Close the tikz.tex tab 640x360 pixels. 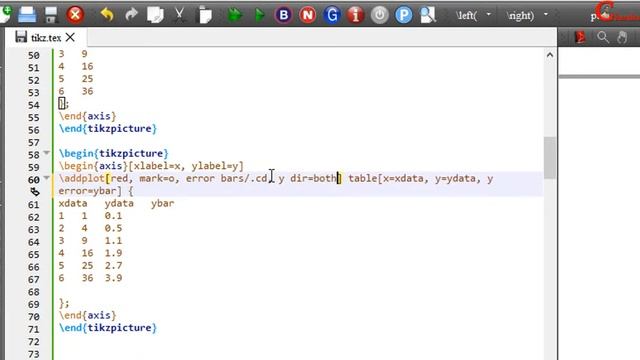click(x=70, y=38)
